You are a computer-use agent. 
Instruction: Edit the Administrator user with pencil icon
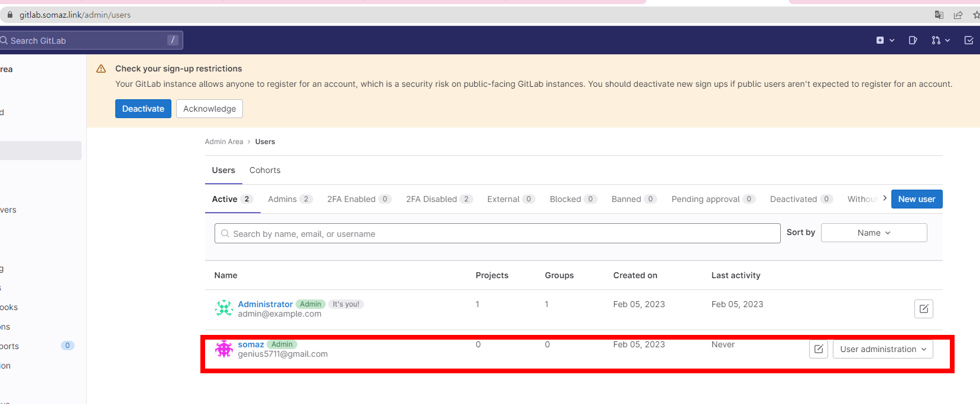(923, 309)
